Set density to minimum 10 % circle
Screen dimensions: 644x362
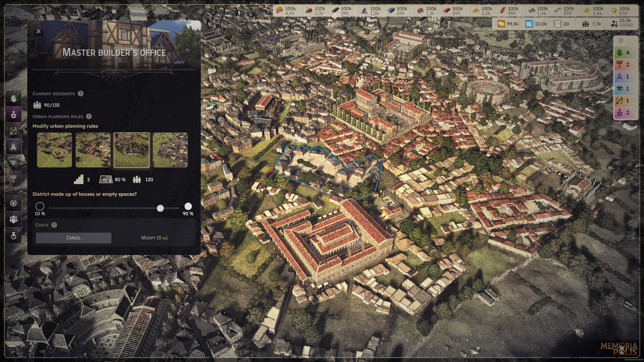[40, 206]
